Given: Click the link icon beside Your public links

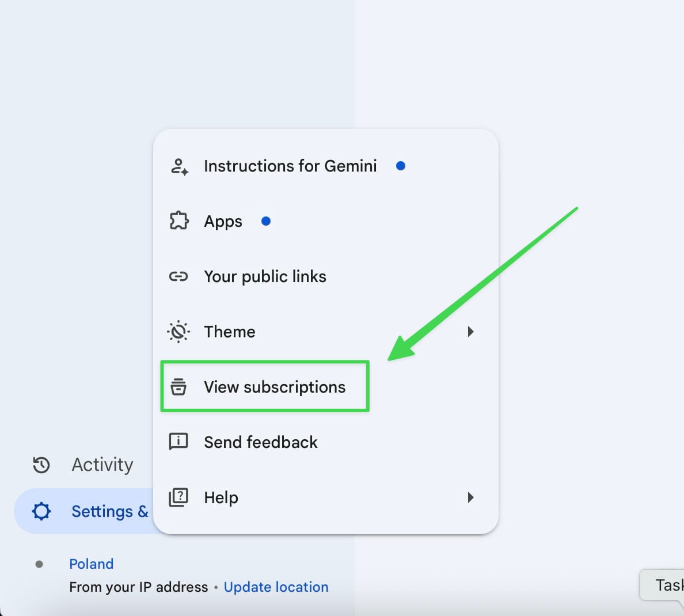Looking at the screenshot, I should coord(179,276).
